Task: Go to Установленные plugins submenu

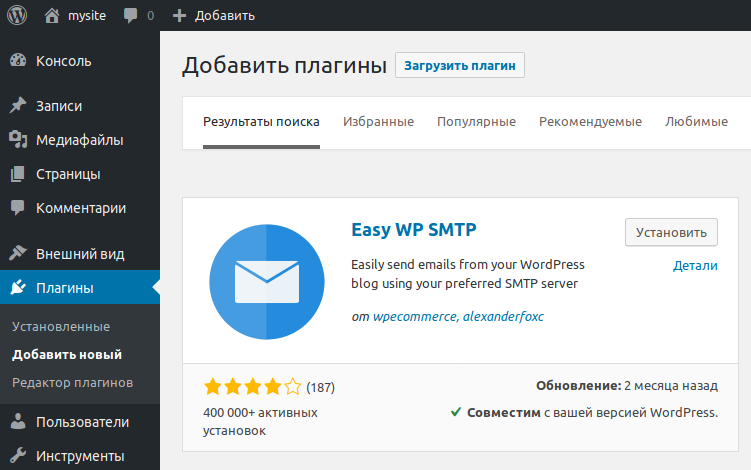Action: (x=61, y=327)
